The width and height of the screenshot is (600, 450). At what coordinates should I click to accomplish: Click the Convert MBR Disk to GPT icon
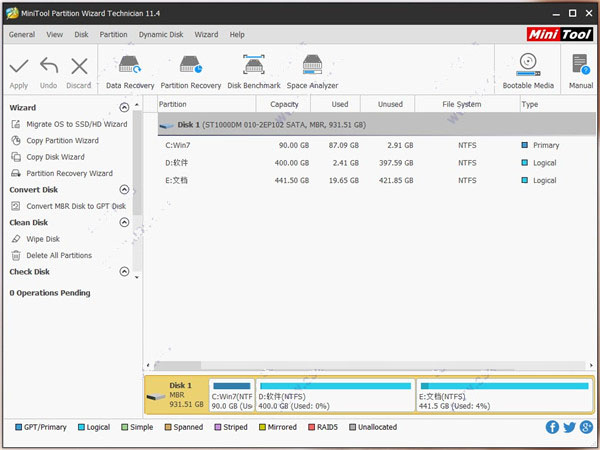[16, 206]
